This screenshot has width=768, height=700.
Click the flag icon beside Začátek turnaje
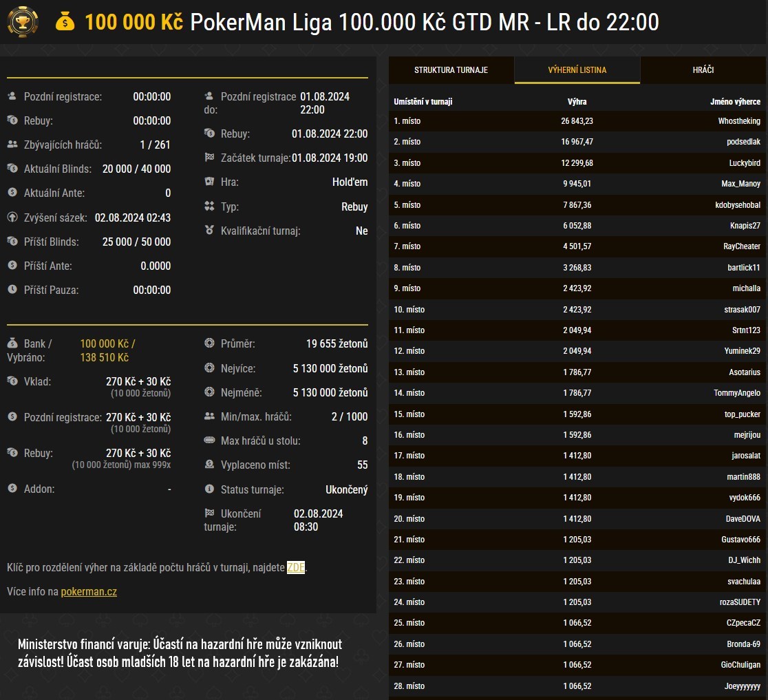click(209, 157)
